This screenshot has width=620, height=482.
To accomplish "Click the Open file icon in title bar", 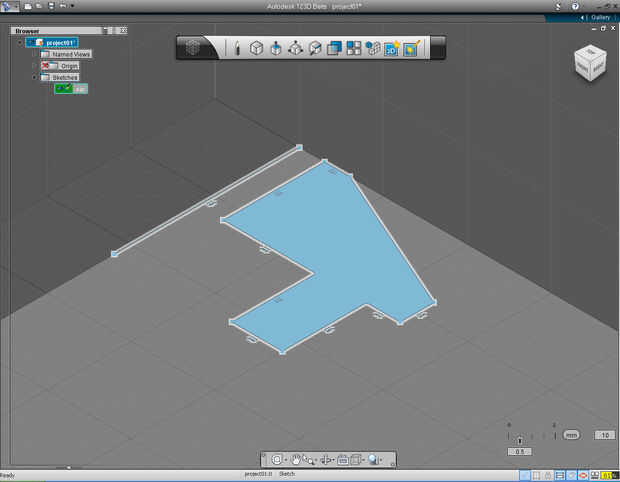I will (x=39, y=6).
